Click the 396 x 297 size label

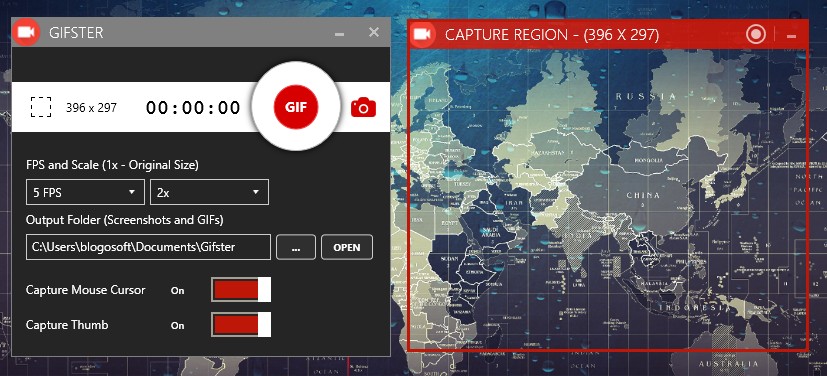pos(91,108)
